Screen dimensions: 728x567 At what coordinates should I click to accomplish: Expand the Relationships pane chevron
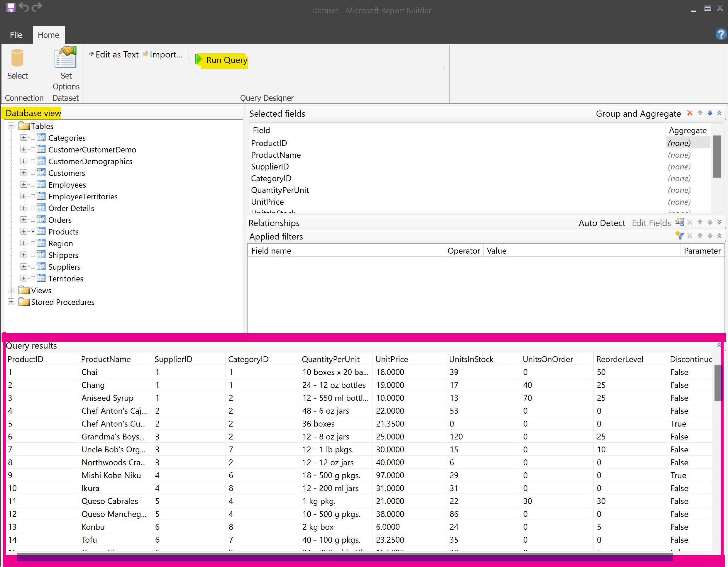719,223
